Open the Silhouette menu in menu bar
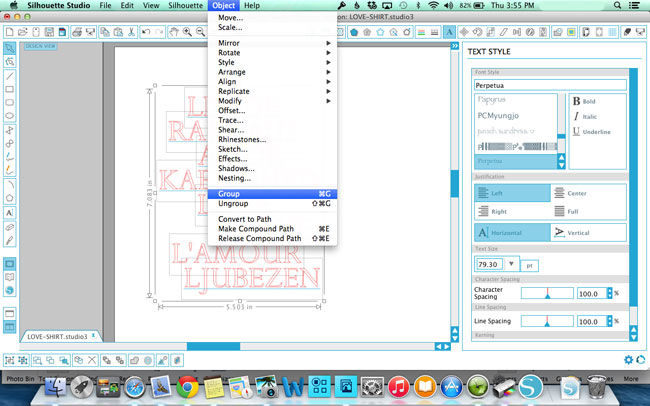650x406 pixels. [x=185, y=5]
